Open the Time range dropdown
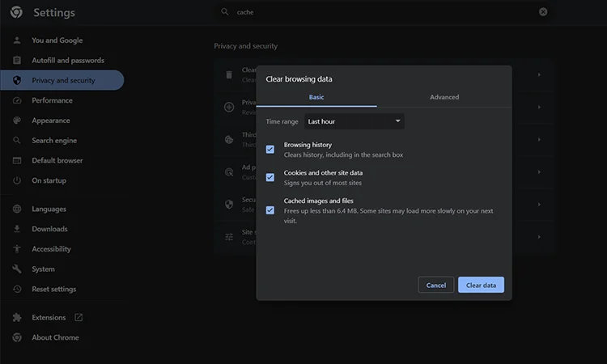 (354, 121)
